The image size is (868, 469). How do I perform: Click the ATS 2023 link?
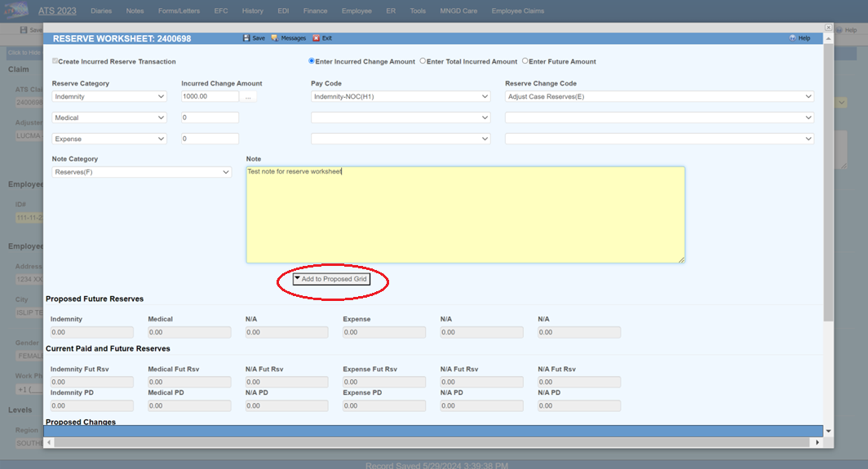tap(56, 11)
